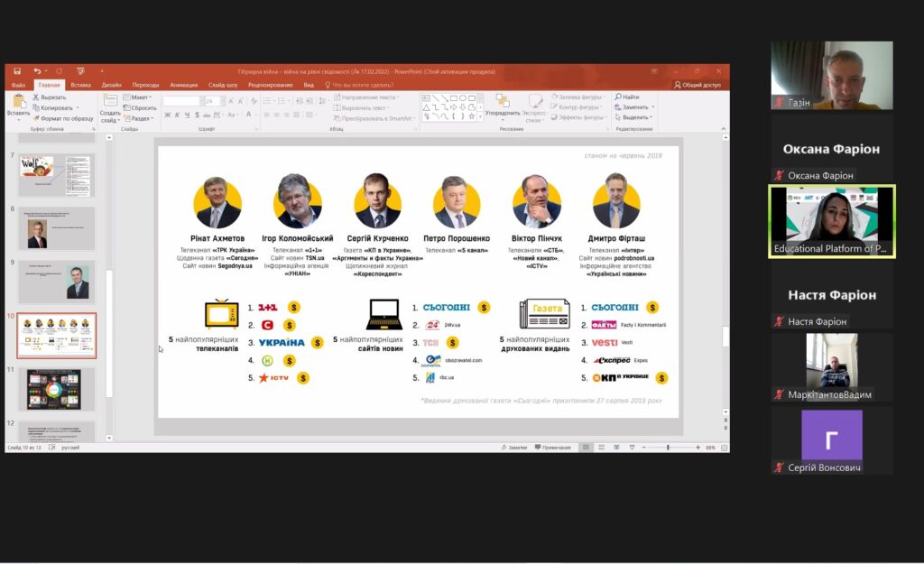Start slideshow from status bar icon
Viewport: 924px width, 564px height.
(631, 448)
